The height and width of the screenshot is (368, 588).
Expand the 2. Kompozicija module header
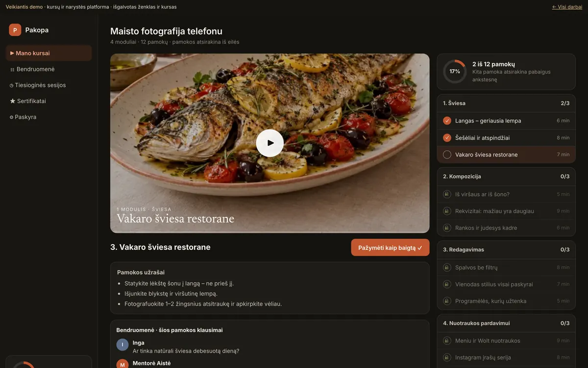click(x=506, y=176)
